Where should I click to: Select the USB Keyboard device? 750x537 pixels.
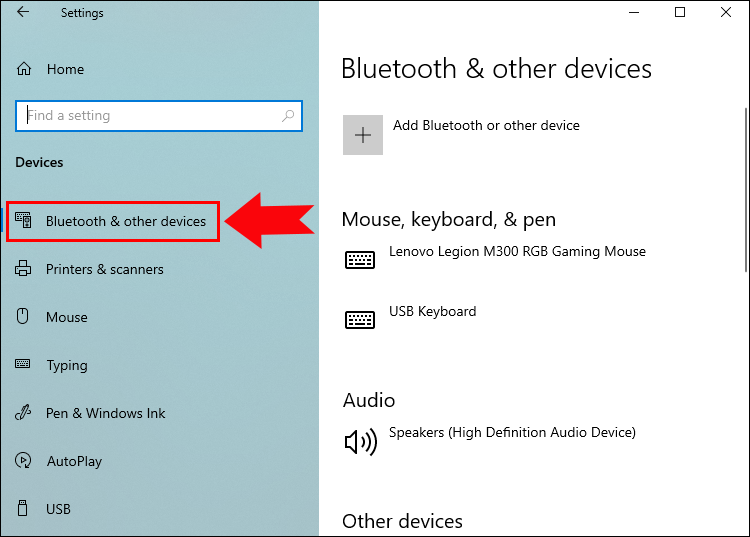click(432, 312)
